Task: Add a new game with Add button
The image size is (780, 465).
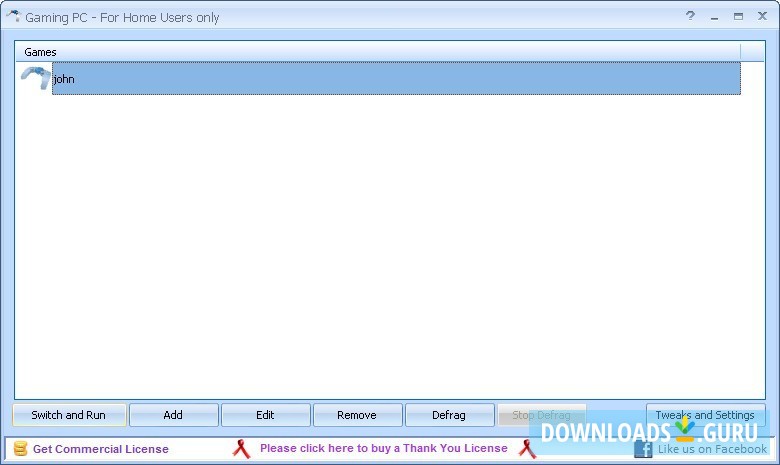Action: point(173,415)
